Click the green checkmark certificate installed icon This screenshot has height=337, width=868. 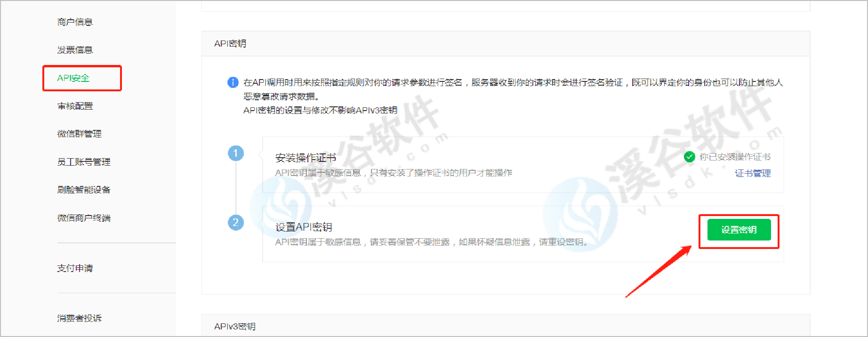[x=690, y=157]
